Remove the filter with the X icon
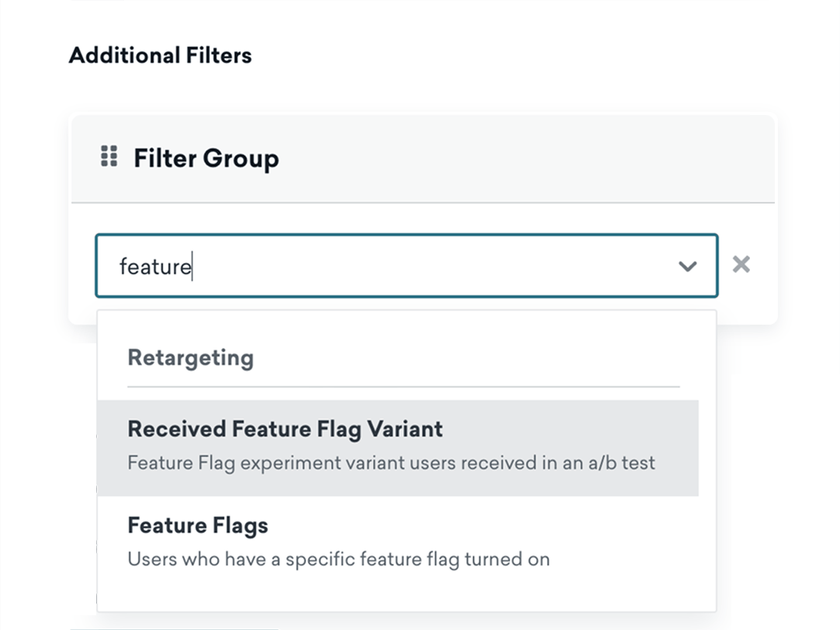Viewport: 840px width, 630px height. click(741, 265)
